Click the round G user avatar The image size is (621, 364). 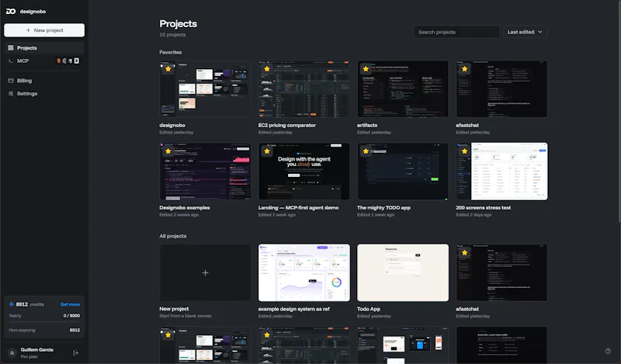point(12,352)
